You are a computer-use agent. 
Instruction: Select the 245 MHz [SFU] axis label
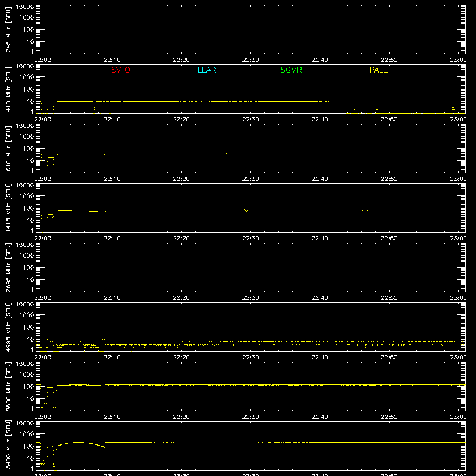point(8,29)
